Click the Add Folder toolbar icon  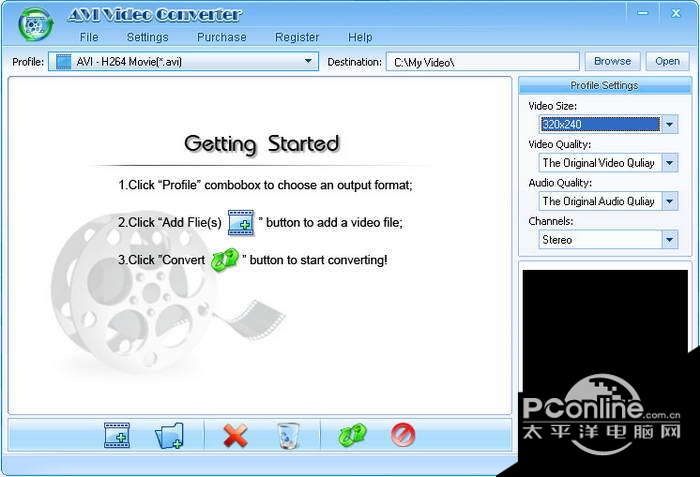169,435
